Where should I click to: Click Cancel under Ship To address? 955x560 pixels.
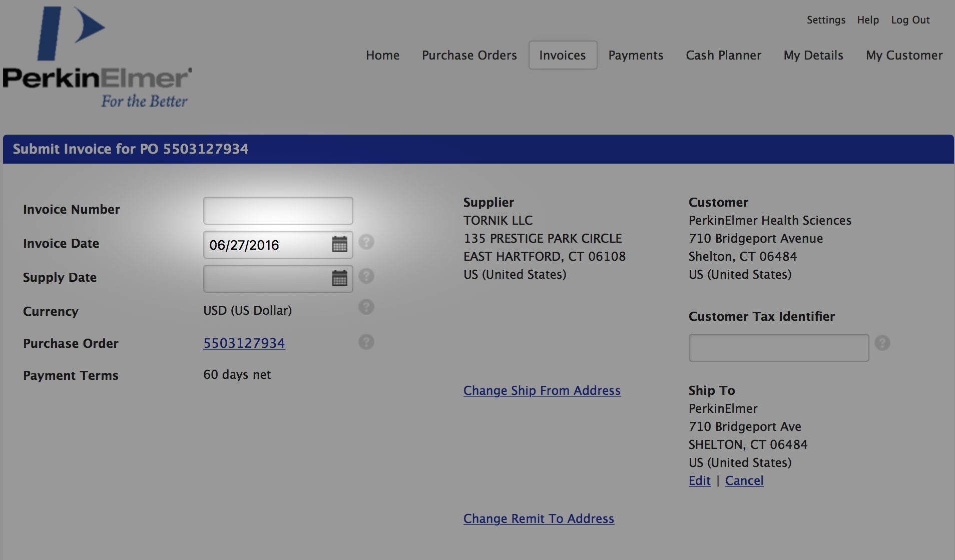(744, 480)
